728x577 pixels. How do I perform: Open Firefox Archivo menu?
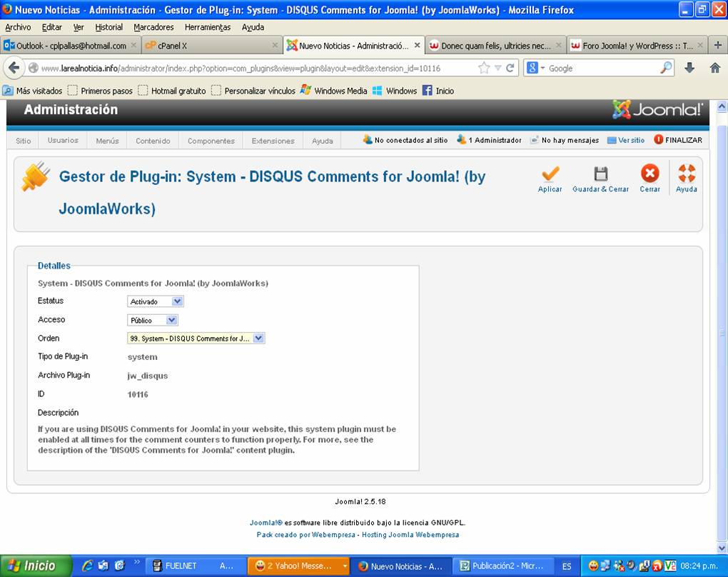pyautogui.click(x=18, y=27)
